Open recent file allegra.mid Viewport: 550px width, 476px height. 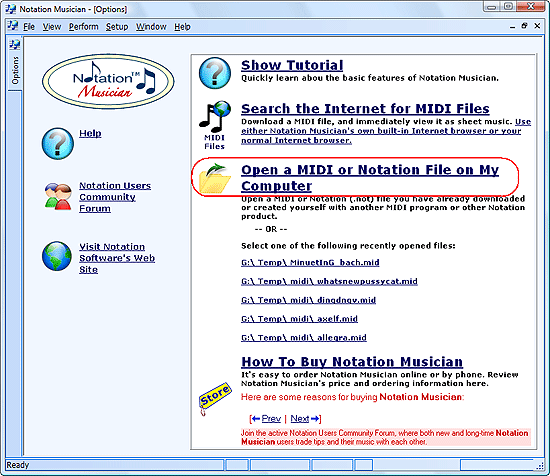click(x=304, y=337)
